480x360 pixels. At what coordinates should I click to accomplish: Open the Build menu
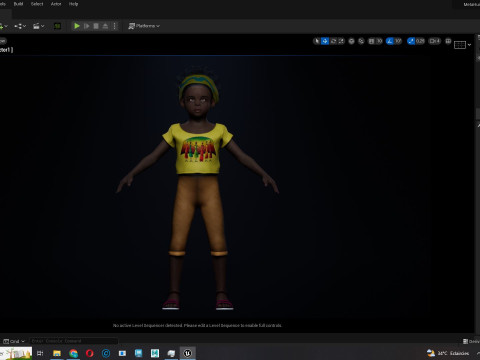pos(18,4)
